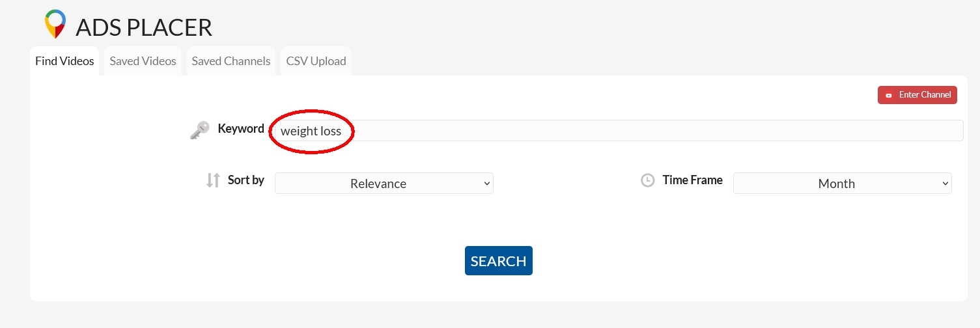Click the chevron arrow of Relevance dropdown

pos(487,184)
